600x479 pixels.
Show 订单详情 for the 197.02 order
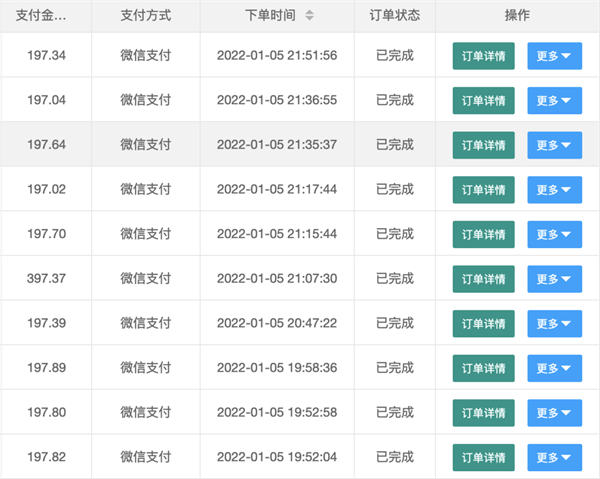click(x=483, y=190)
